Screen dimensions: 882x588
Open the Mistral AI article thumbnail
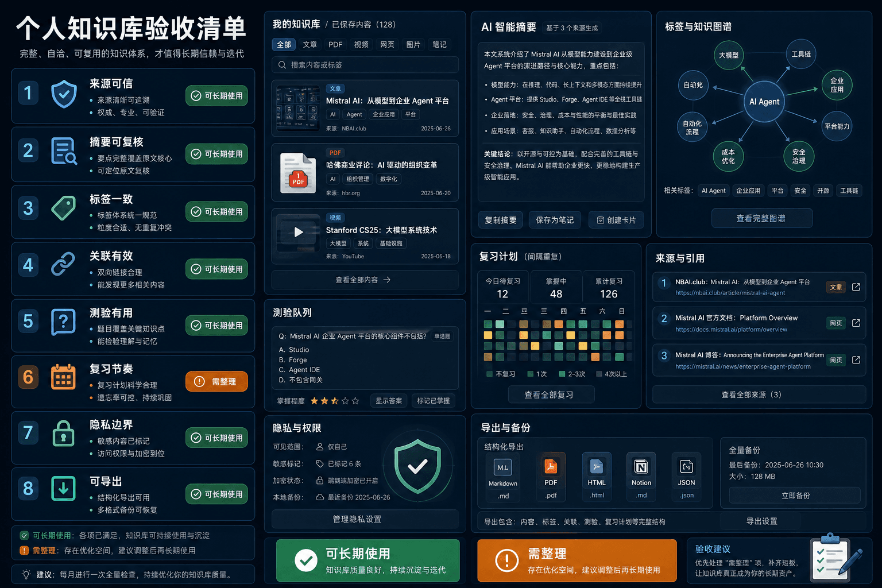298,109
